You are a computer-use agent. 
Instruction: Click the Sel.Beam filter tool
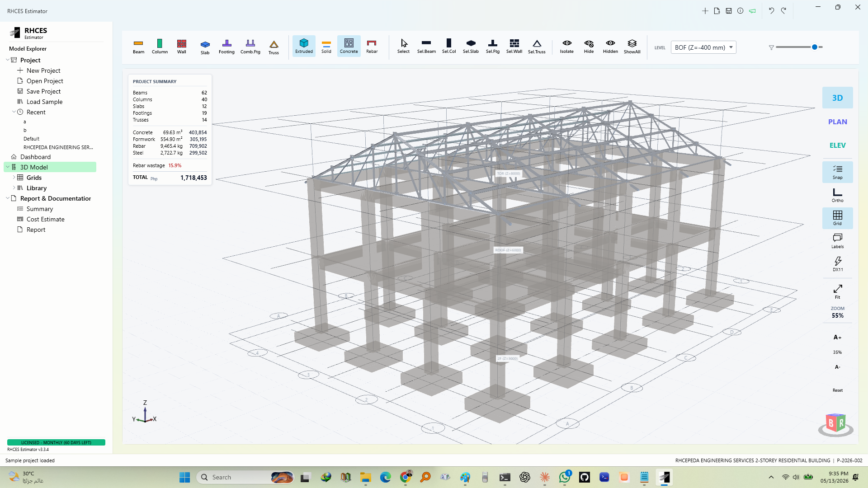tap(426, 47)
